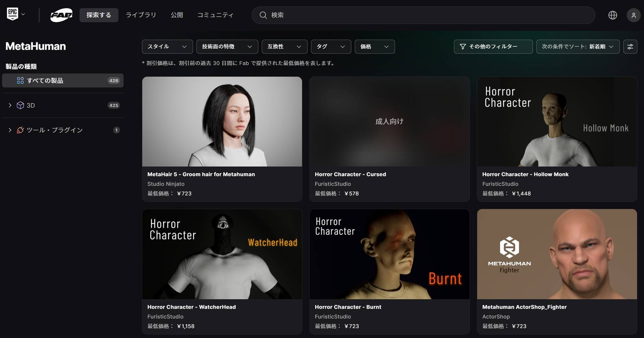
Task: Open the user account icon
Action: point(633,15)
